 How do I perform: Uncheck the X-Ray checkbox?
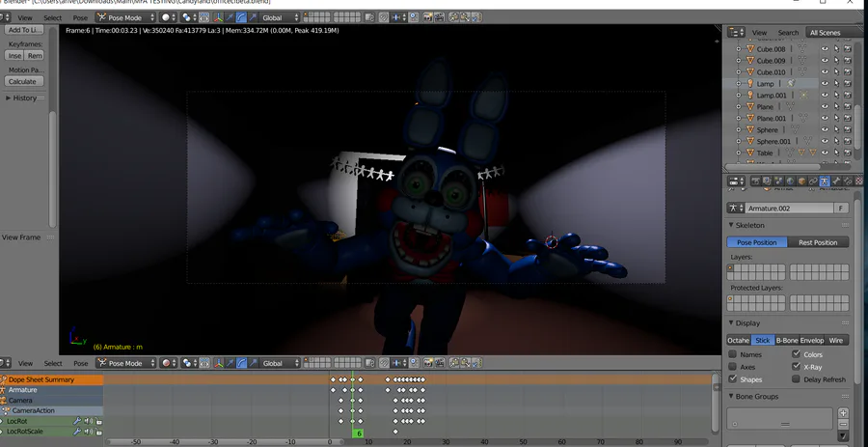click(796, 367)
